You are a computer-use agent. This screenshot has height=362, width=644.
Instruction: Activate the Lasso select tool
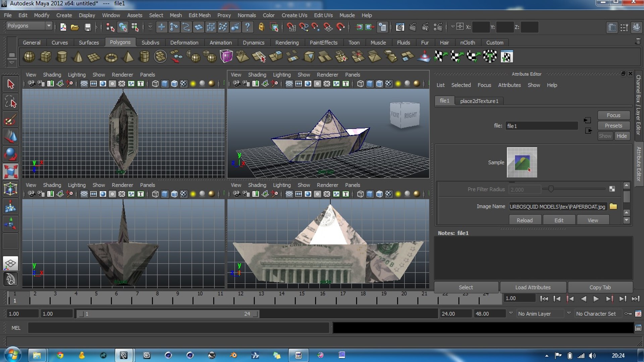click(x=10, y=102)
